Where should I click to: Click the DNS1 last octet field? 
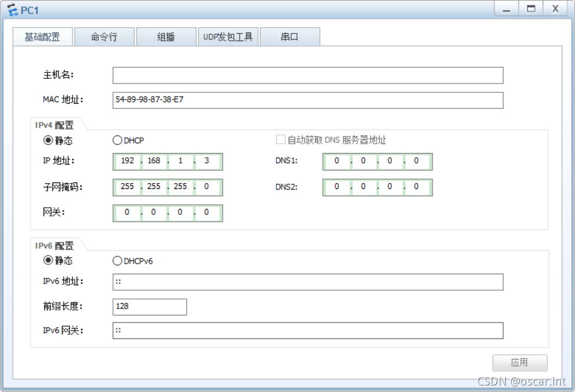[417, 161]
